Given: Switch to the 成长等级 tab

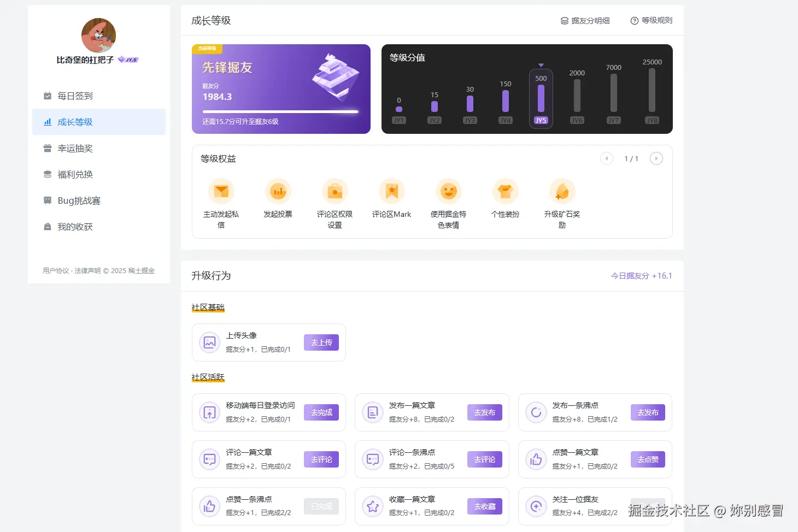Looking at the screenshot, I should coord(74,122).
